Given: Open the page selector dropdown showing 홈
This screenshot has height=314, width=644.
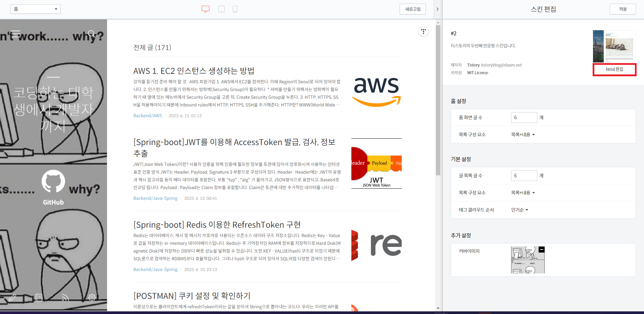Looking at the screenshot, I should coord(36,9).
